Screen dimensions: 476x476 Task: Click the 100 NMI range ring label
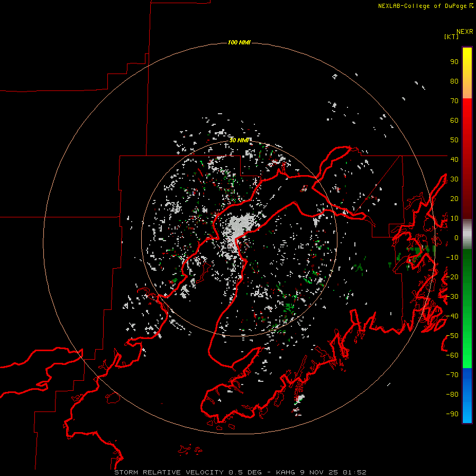(x=239, y=42)
